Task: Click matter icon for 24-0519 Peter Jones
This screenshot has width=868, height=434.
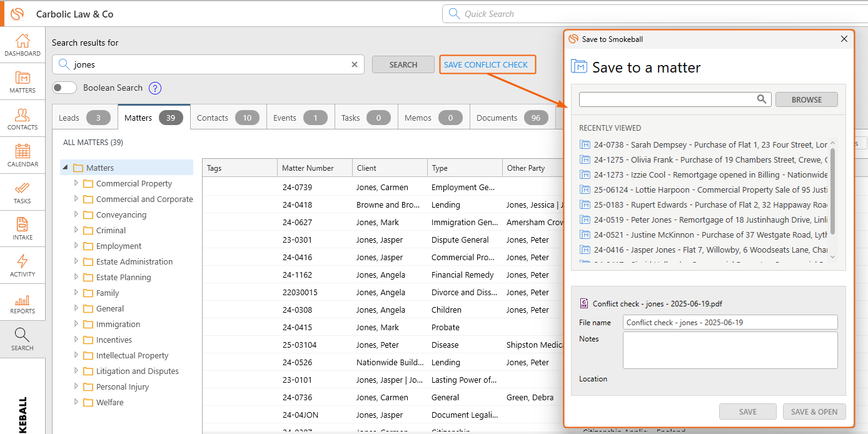Action: tap(585, 220)
